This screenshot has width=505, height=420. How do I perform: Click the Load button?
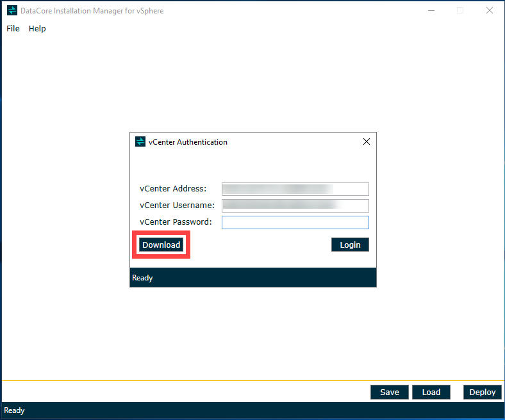tap(431, 392)
